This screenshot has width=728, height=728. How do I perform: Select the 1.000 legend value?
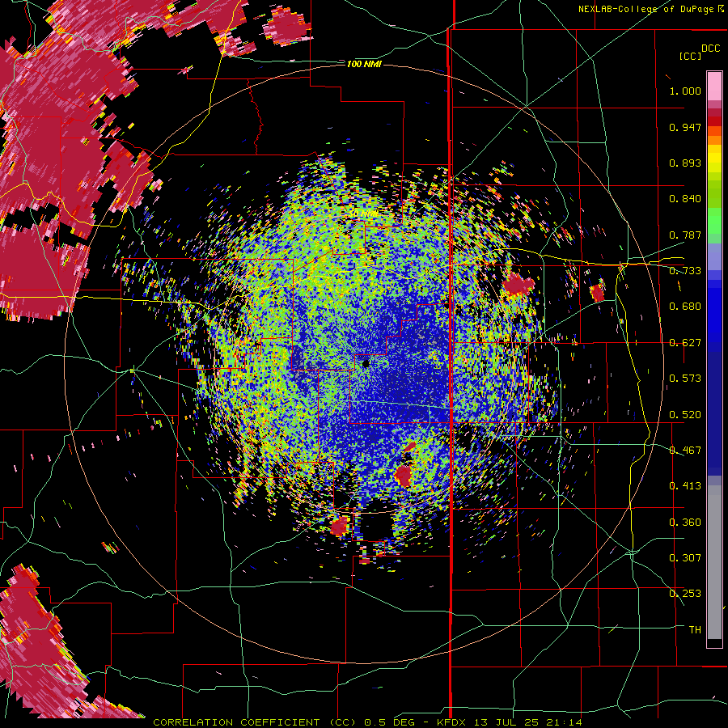coord(685,91)
